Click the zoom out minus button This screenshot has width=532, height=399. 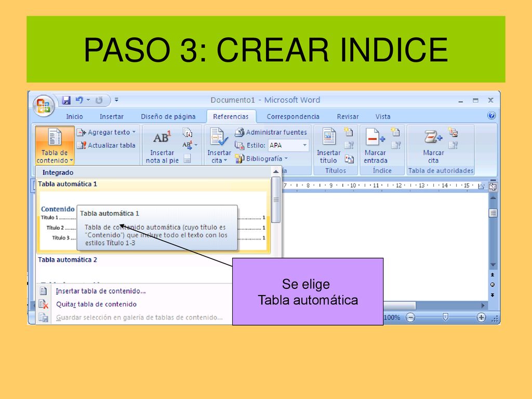[x=410, y=317]
